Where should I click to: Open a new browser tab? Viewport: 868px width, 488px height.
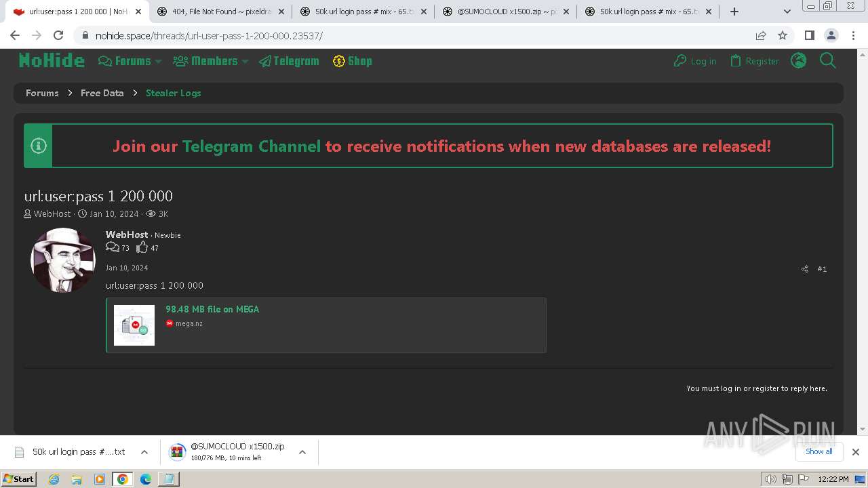pos(734,12)
